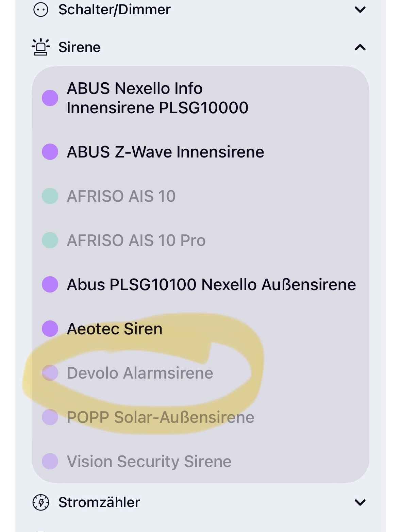Viewport: 401px width, 532px height.
Task: Click the Sirene alarm light icon
Action: 41,47
